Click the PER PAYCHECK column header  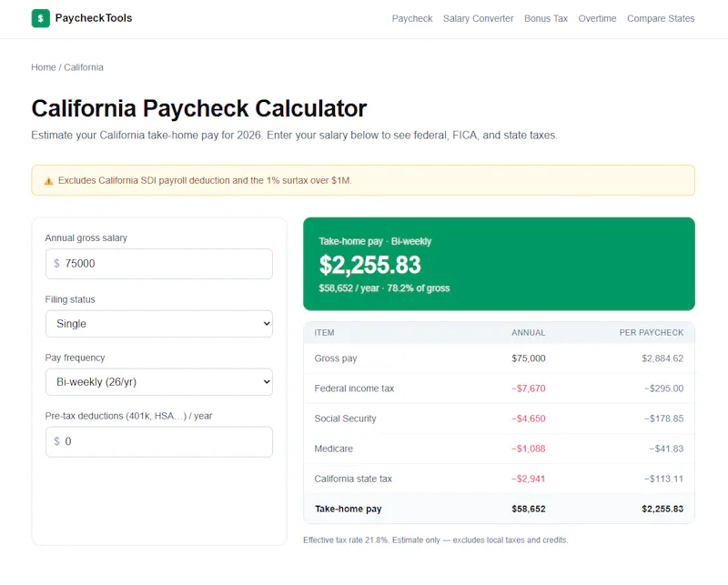(x=651, y=333)
